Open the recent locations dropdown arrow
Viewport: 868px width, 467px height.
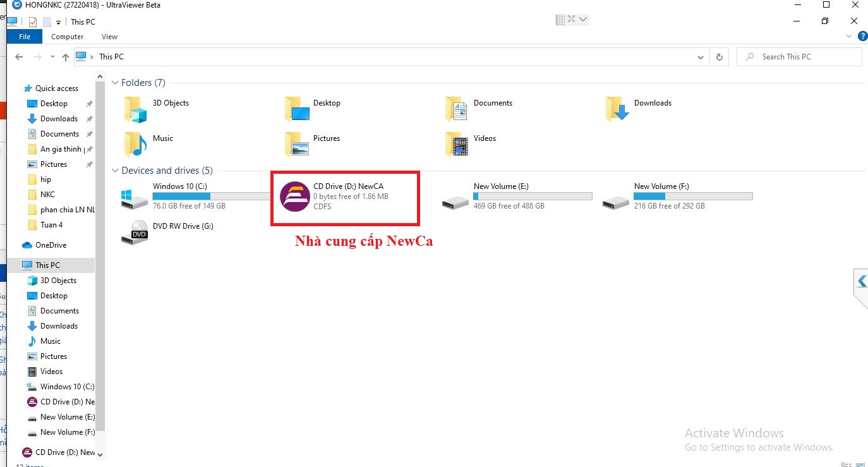(x=51, y=58)
